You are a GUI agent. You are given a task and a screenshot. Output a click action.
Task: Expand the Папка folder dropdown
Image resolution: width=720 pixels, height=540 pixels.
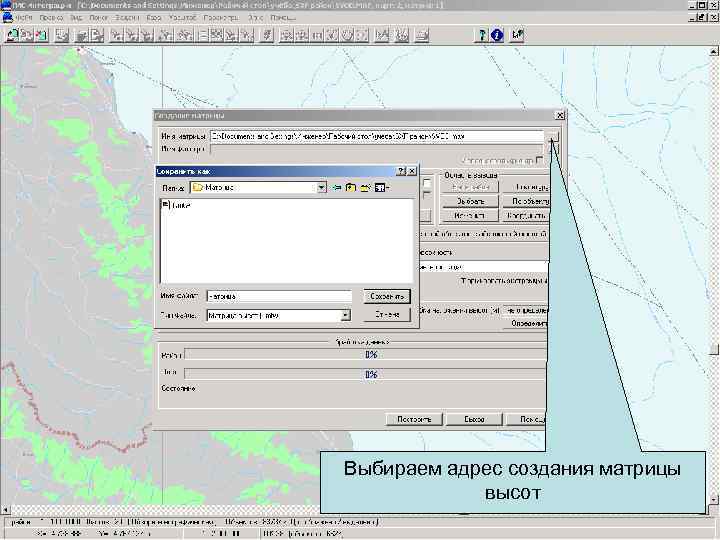[321, 187]
